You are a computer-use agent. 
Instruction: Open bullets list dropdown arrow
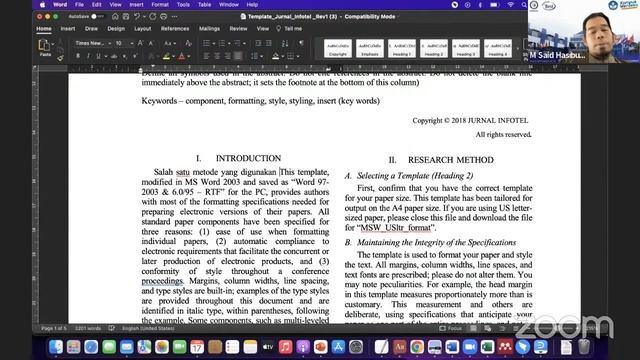213,43
